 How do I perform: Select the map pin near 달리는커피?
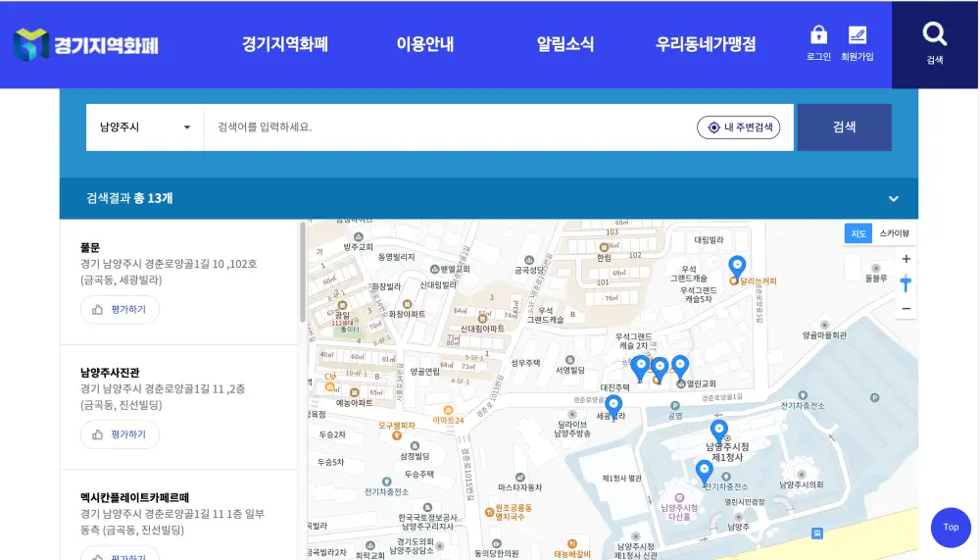[737, 267]
